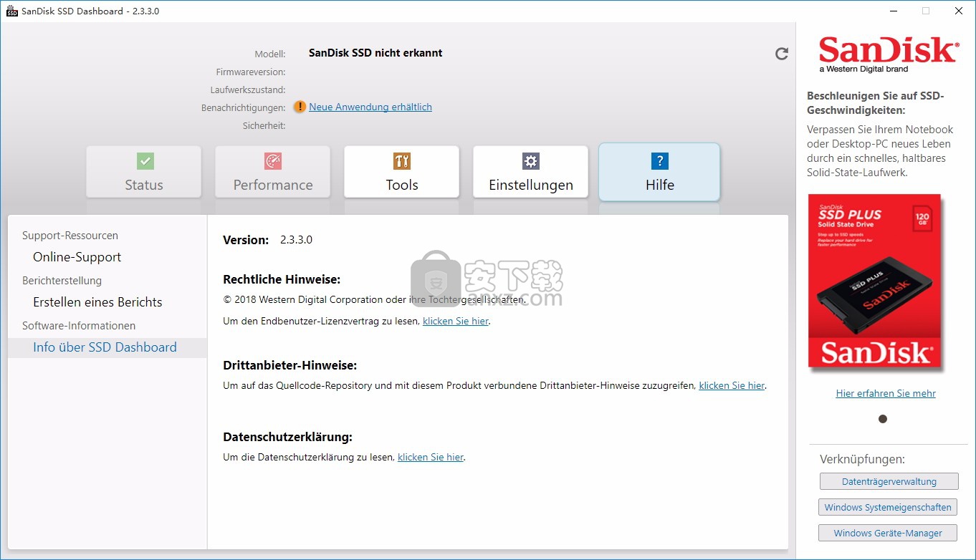This screenshot has width=976, height=560.
Task: Click the Software-Informationen heading
Action: tap(79, 326)
